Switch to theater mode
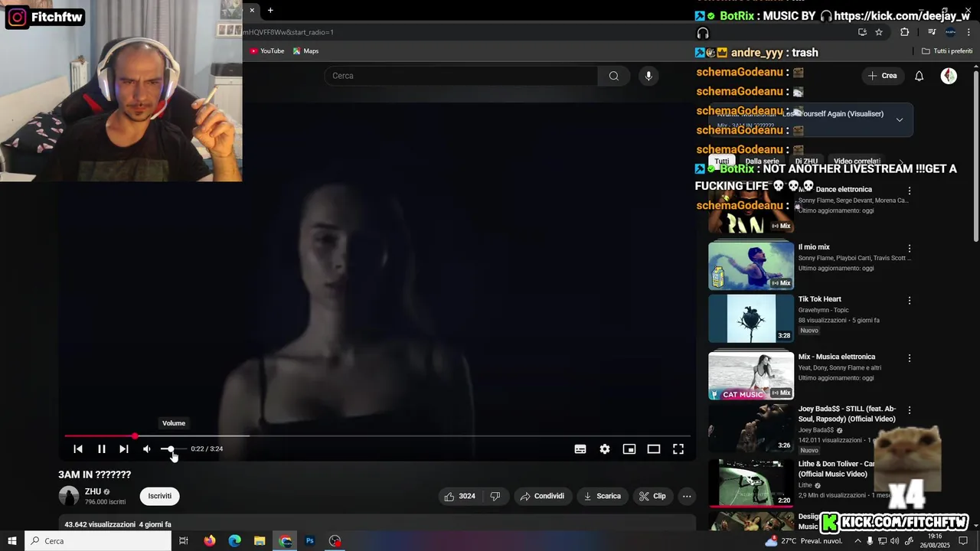980x551 pixels. pos(654,449)
